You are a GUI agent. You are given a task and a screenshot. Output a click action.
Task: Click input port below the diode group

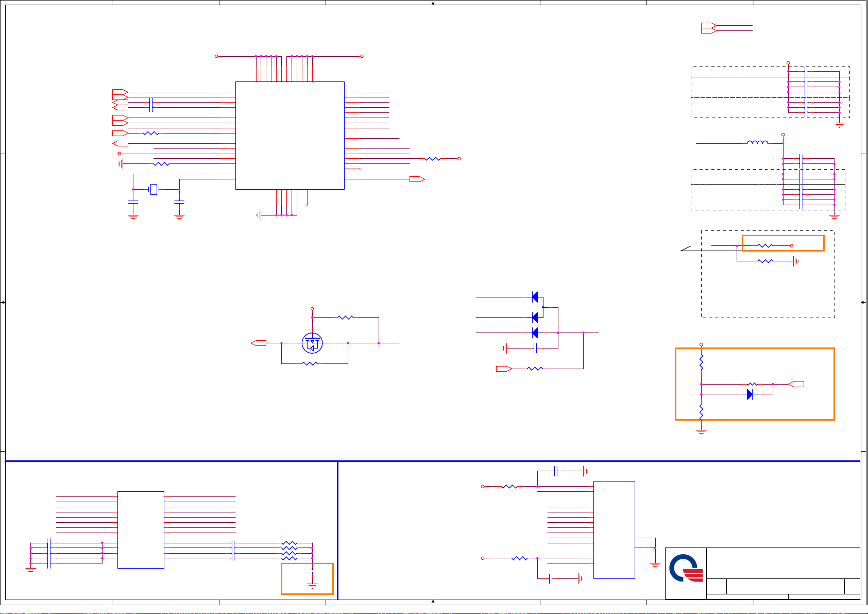click(503, 369)
